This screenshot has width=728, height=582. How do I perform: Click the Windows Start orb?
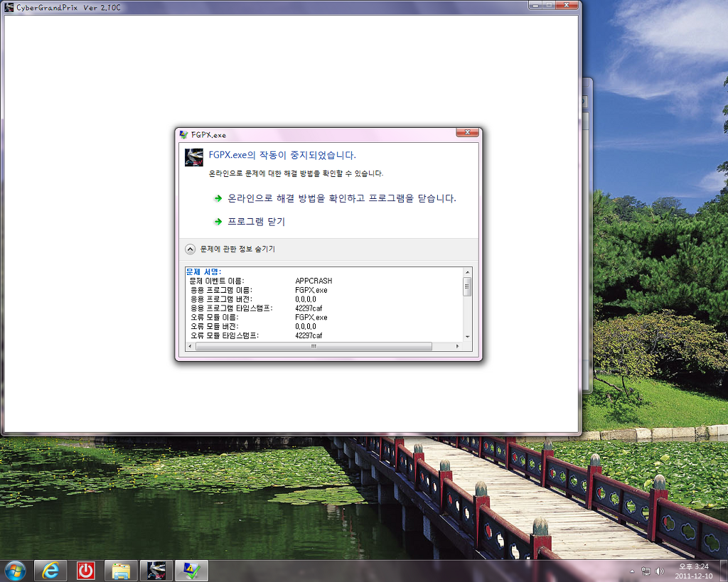tap(15, 570)
